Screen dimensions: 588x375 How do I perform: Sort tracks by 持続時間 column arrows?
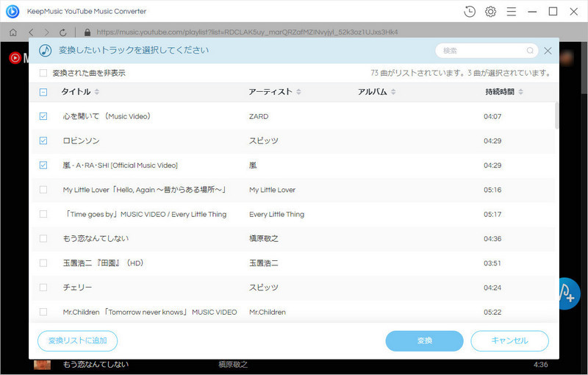(x=520, y=92)
